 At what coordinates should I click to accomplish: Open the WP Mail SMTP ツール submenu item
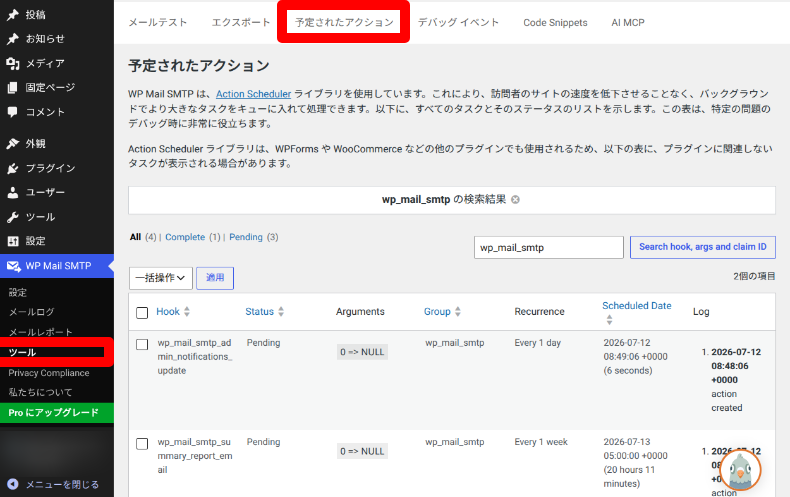(x=22, y=352)
